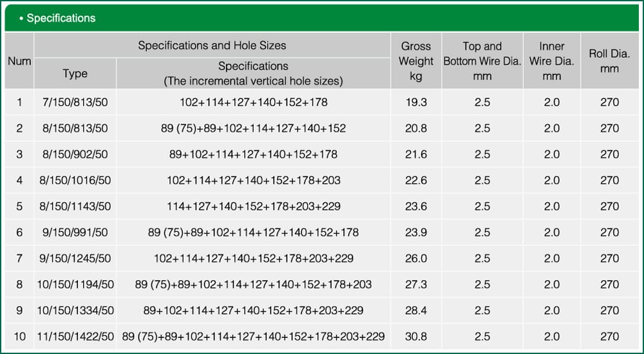Image resolution: width=644 pixels, height=354 pixels.
Task: Click type cell 8/150/1016/50
Action: [x=75, y=180]
